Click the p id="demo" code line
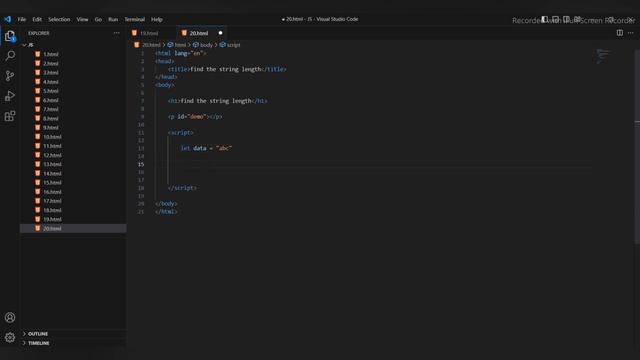The width and height of the screenshot is (640, 360). (x=195, y=117)
